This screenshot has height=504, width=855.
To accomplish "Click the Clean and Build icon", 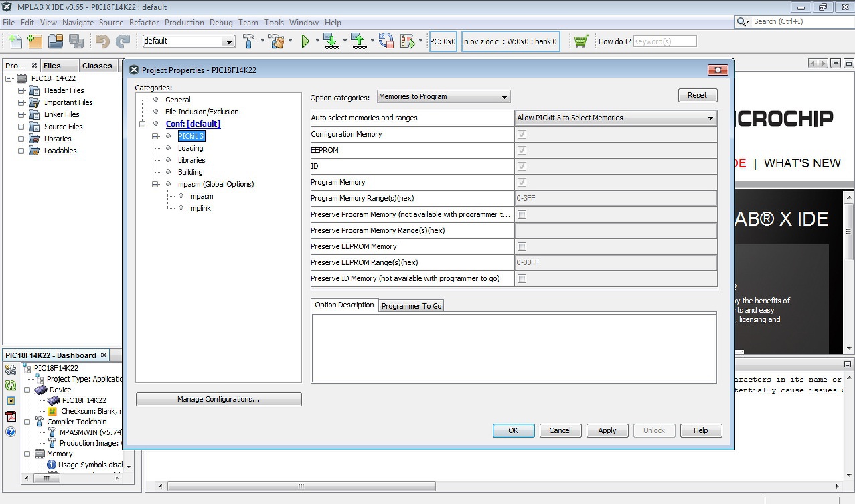I will coord(277,41).
